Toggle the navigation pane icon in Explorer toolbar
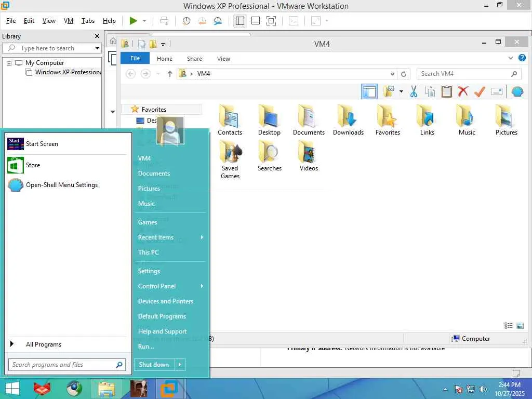 [369, 91]
